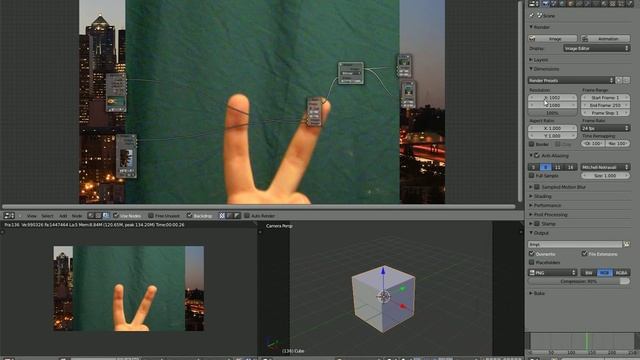
Task: Enable the Sampled Motion Blur checkbox
Action: click(x=537, y=187)
